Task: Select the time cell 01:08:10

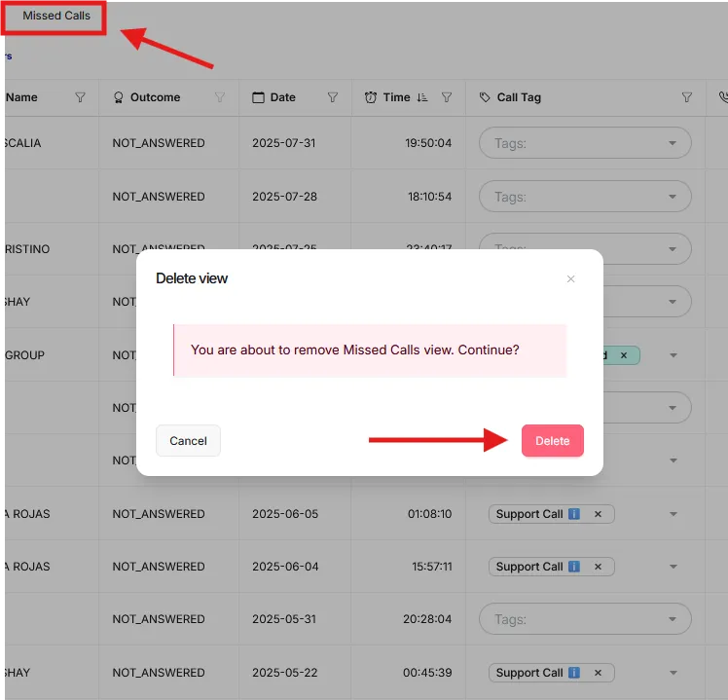Action: click(429, 514)
